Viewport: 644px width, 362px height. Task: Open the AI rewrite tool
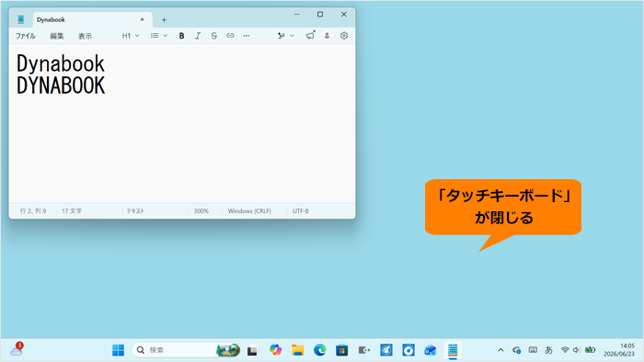click(281, 36)
